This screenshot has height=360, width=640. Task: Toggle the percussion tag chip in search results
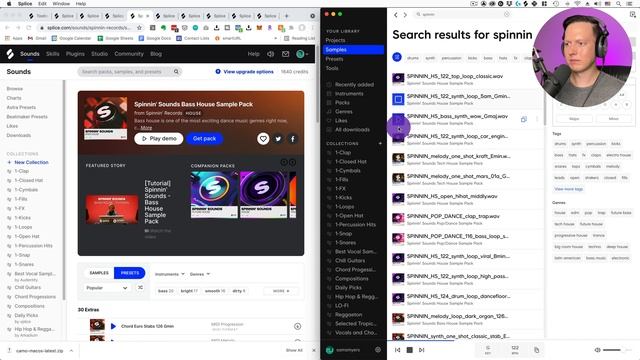pos(451,58)
